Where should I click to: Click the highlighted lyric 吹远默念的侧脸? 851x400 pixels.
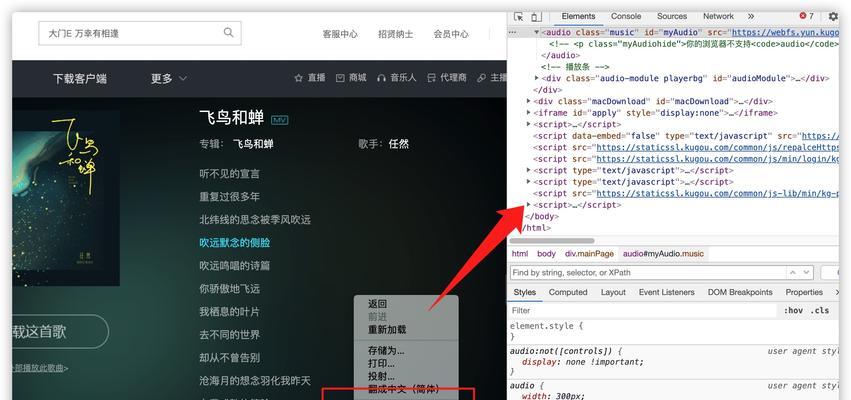[234, 243]
